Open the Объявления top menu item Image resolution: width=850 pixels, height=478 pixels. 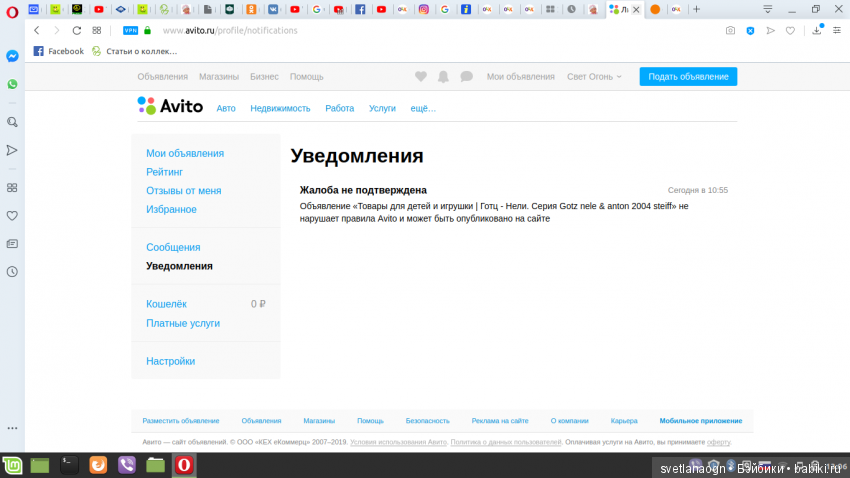(163, 76)
